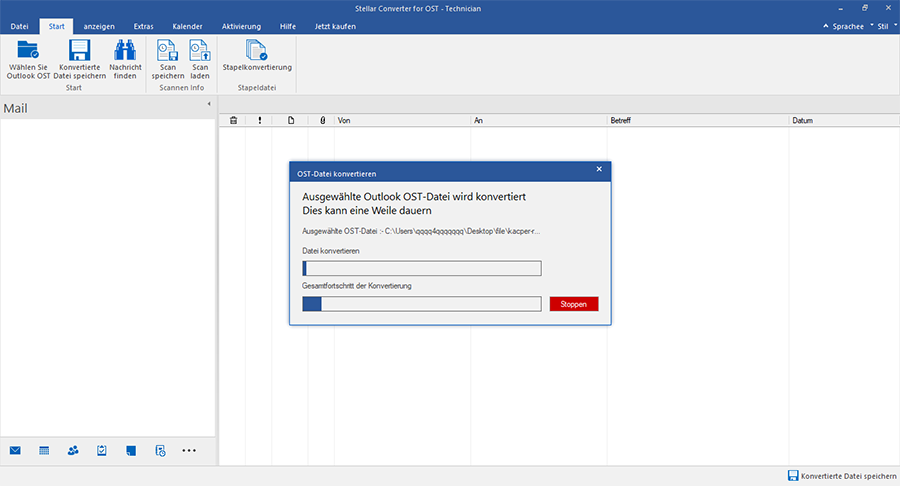The width and height of the screenshot is (900, 486).
Task: Click Konvertierte Datei speichern in status bar
Action: (x=841, y=476)
